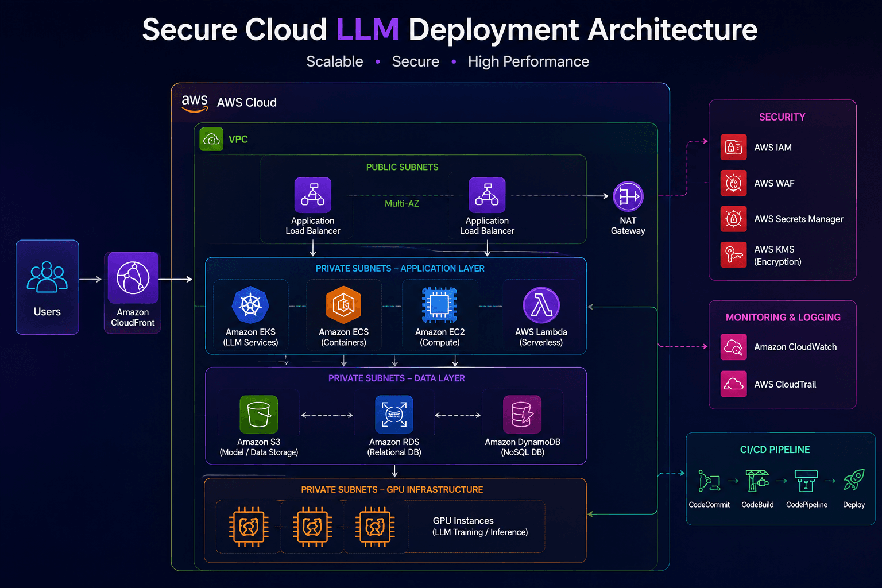Viewport: 882px width, 588px height.
Task: Click the 'SECURITY' panel heading
Action: point(782,117)
